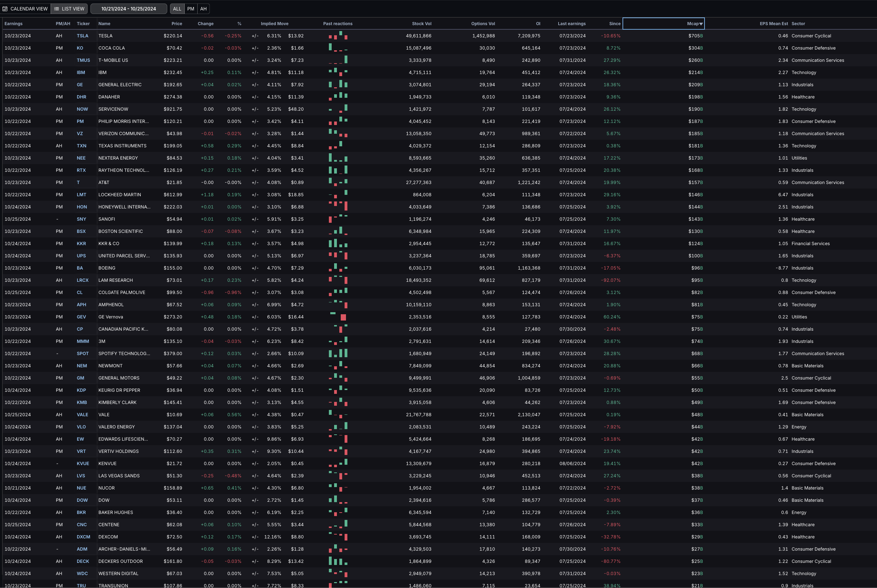Viewport: 877px width, 588px height.
Task: Enable the PM earnings filter
Action: (191, 8)
